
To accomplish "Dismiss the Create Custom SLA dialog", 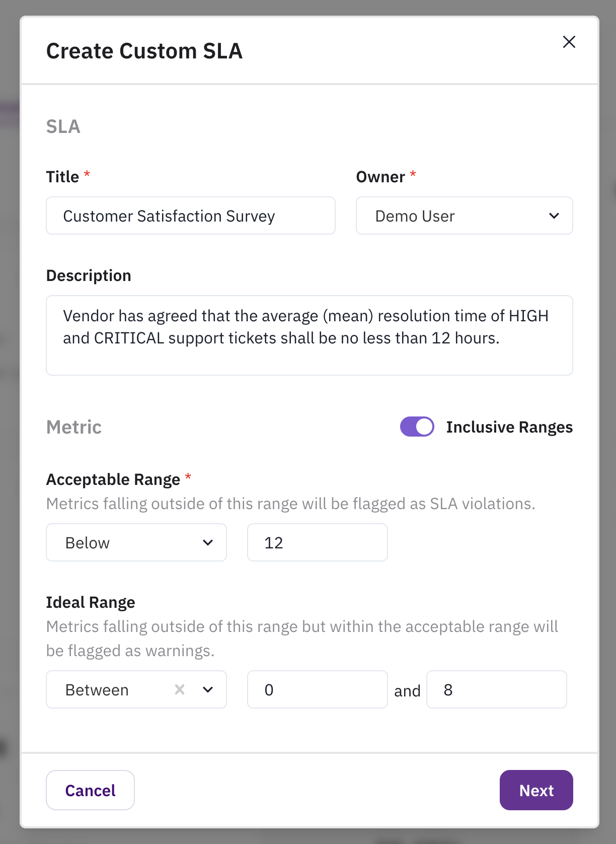I will [569, 42].
